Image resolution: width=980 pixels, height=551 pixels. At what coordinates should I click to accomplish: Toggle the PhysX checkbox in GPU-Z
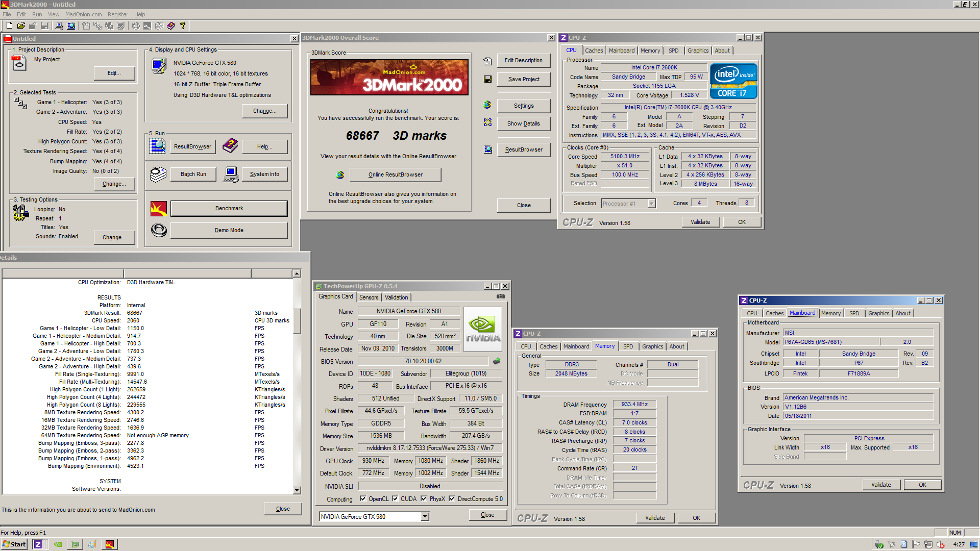point(424,499)
